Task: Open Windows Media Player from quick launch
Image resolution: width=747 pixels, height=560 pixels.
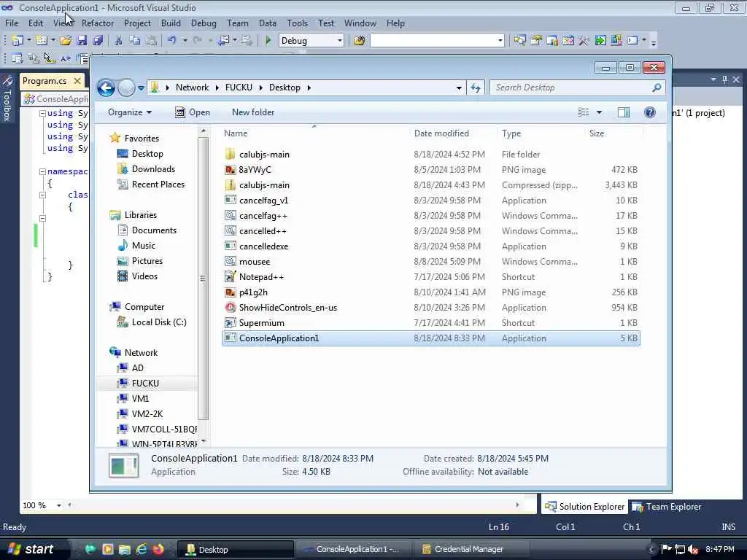Action: pos(108,549)
